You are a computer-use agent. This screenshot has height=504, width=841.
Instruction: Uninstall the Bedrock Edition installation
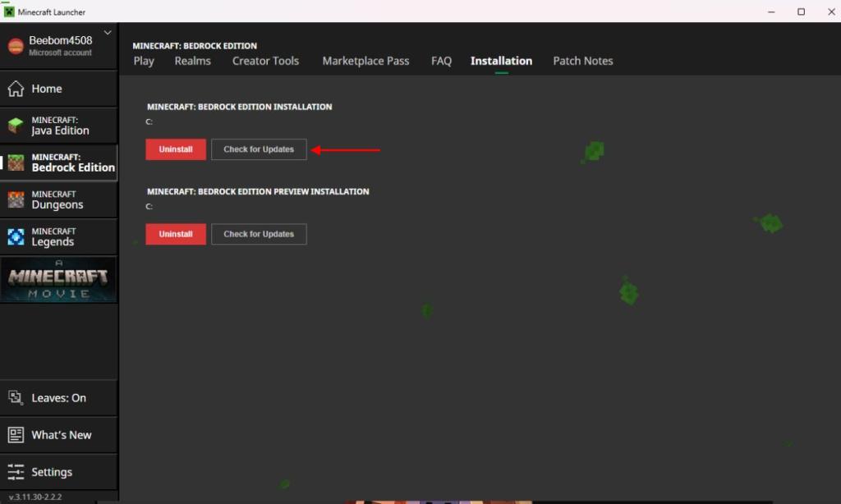tap(175, 149)
